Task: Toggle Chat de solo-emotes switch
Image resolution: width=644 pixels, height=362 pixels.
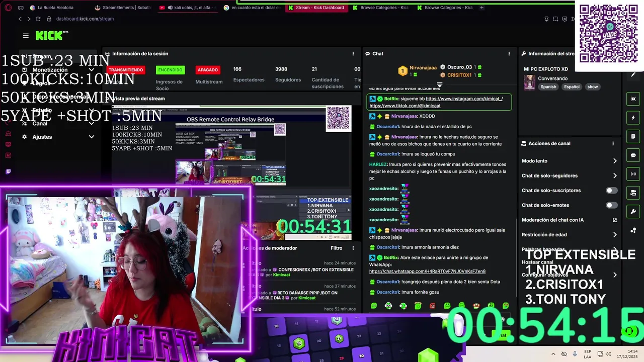Action: click(611, 205)
